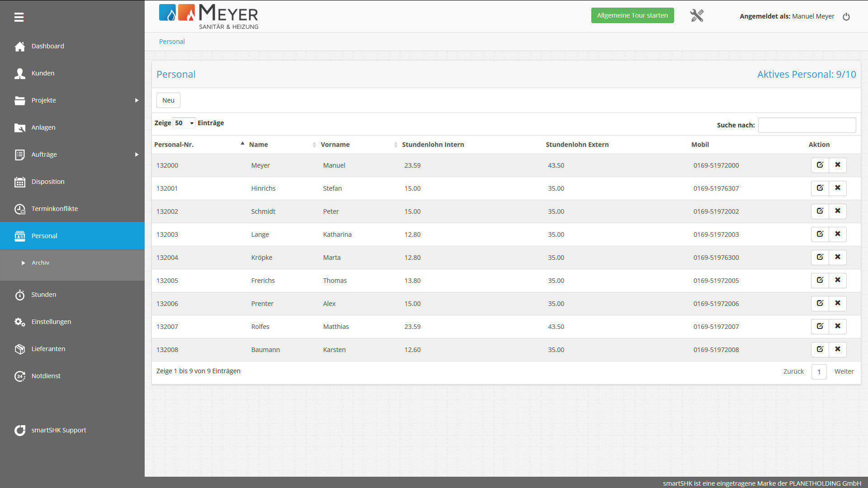Delete the Hinrichs Stefan row
The height and width of the screenshot is (488, 868).
click(837, 188)
